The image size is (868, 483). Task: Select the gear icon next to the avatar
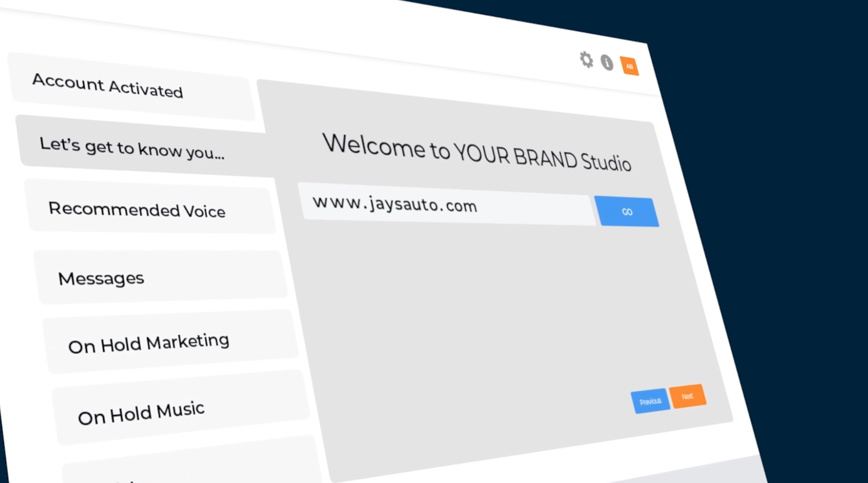(587, 60)
